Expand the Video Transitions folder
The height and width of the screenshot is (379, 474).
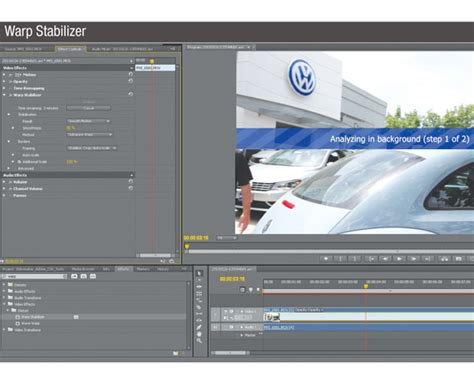click(4, 330)
